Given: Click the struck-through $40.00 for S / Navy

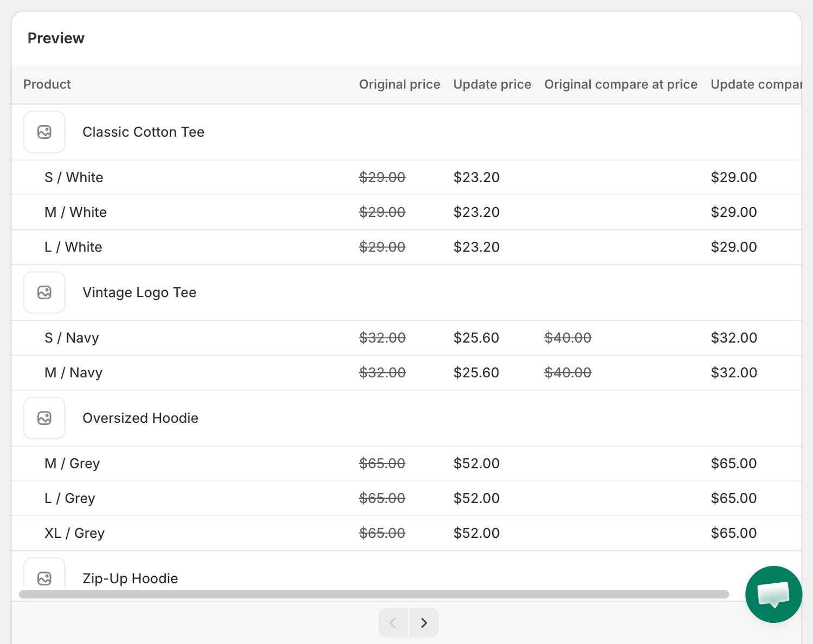Looking at the screenshot, I should click(568, 338).
